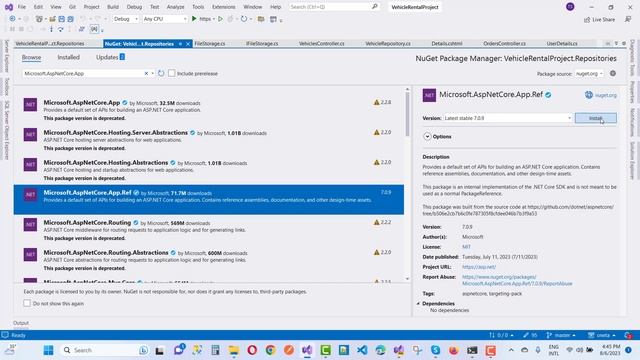This screenshot has width=640, height=360.
Task: Click the notifications icon in status bar
Action: click(628, 335)
